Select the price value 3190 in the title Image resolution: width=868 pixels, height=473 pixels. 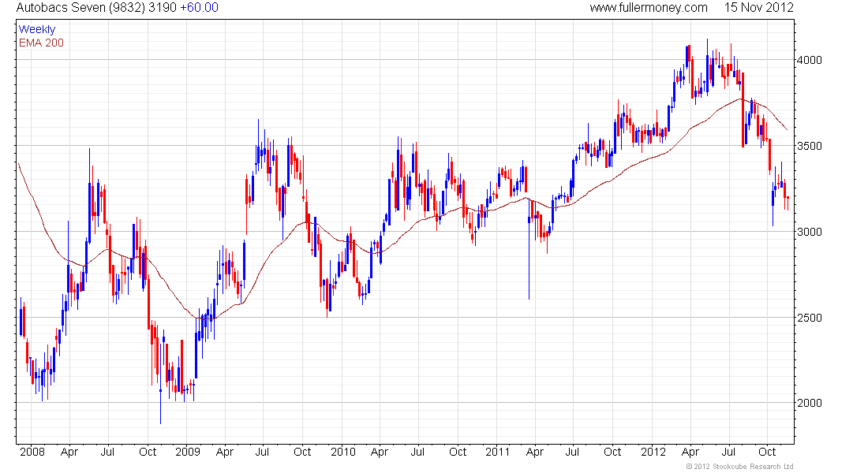tap(163, 8)
